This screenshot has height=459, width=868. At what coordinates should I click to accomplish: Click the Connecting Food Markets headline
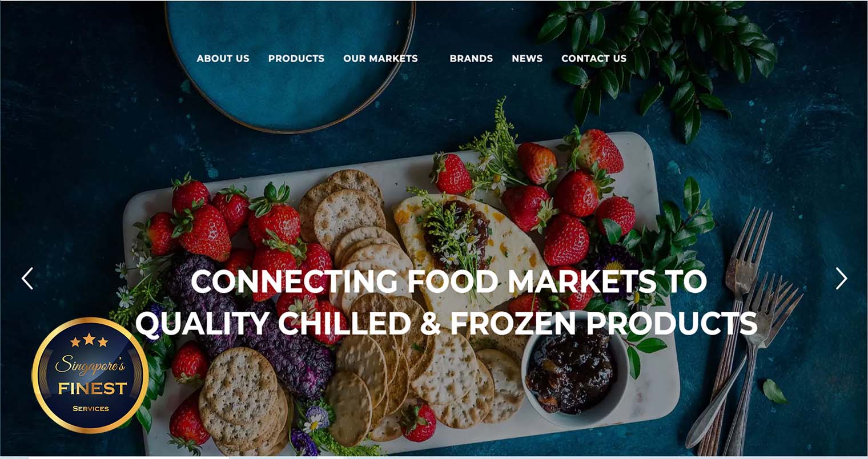[x=448, y=281]
